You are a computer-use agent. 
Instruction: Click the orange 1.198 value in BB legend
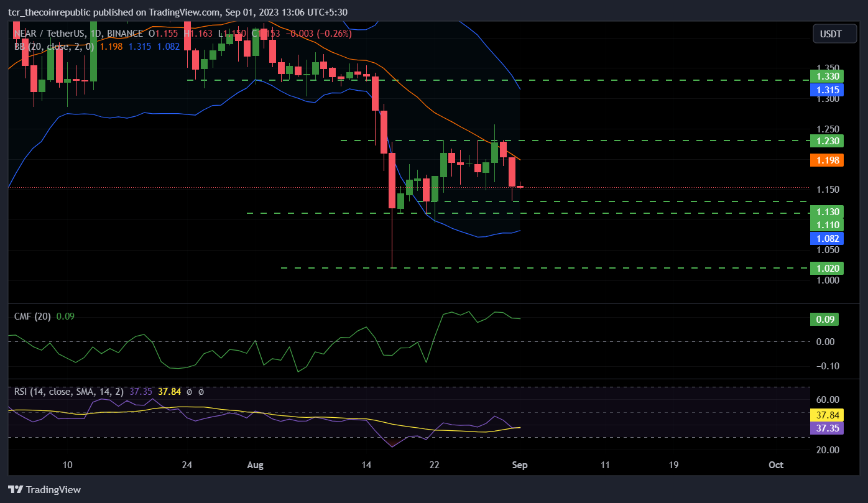pyautogui.click(x=111, y=45)
